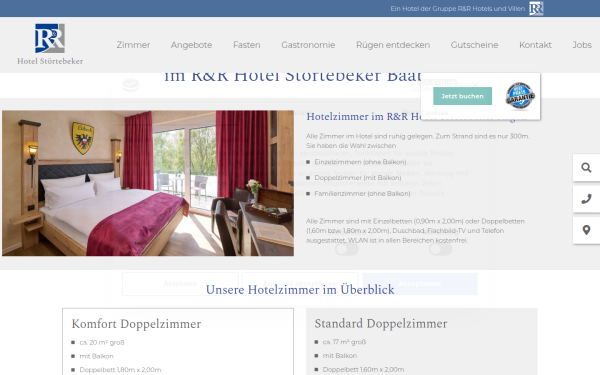Go to Fasten menu item
The image size is (600, 375).
pyautogui.click(x=246, y=45)
